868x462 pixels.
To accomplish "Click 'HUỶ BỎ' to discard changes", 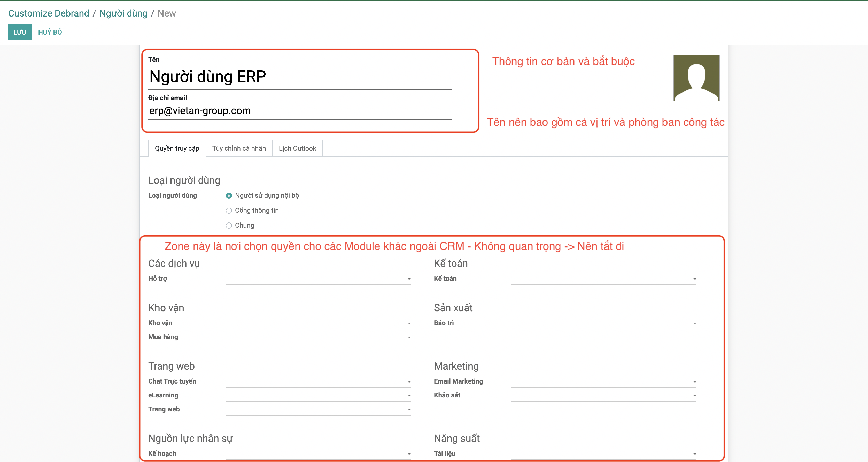I will 50,32.
